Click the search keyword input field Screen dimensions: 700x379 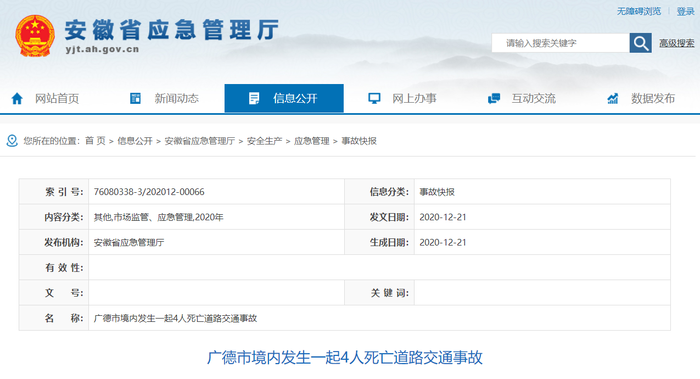(x=561, y=43)
